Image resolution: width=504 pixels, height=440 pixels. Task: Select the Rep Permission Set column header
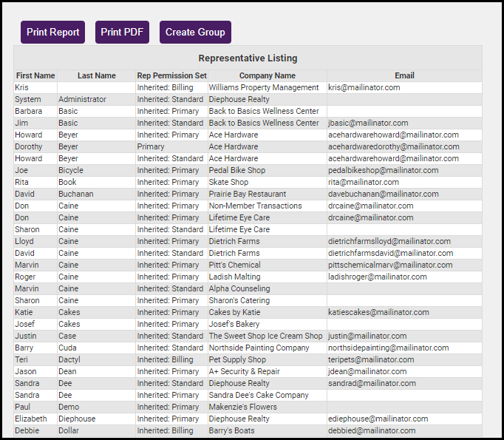coord(171,75)
